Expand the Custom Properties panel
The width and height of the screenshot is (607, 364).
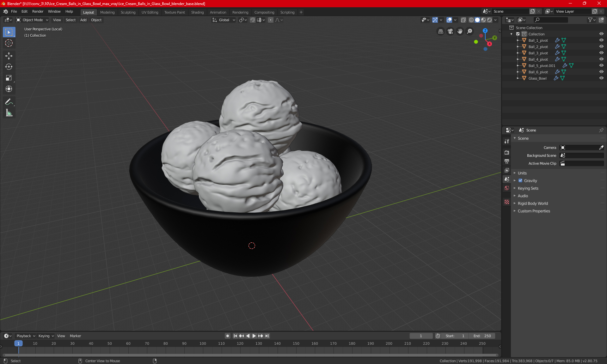[534, 211]
